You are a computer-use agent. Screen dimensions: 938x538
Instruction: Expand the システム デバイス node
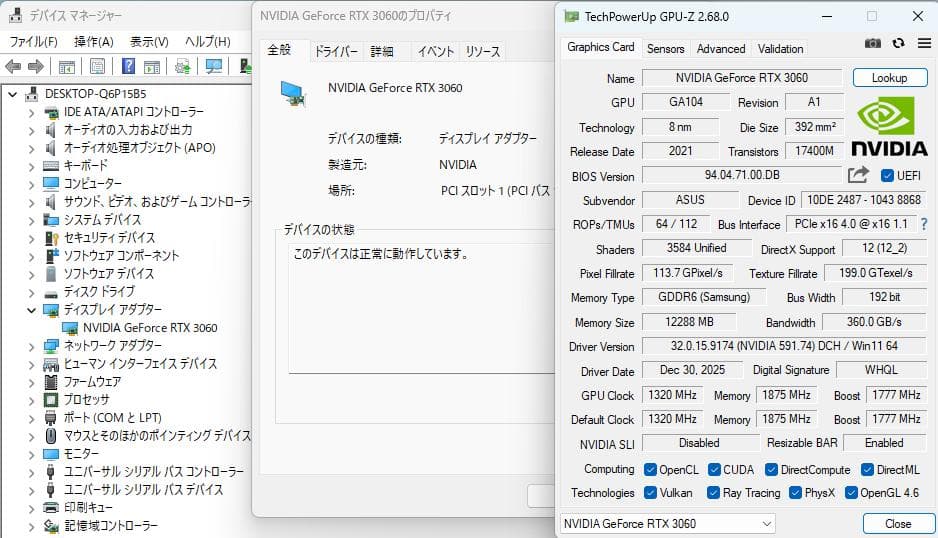click(32, 220)
